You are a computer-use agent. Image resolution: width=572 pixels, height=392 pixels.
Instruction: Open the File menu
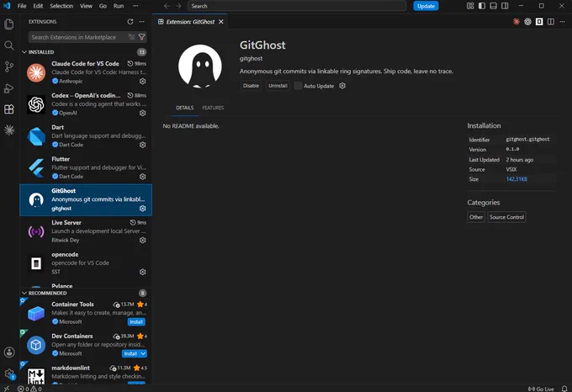pyautogui.click(x=22, y=6)
